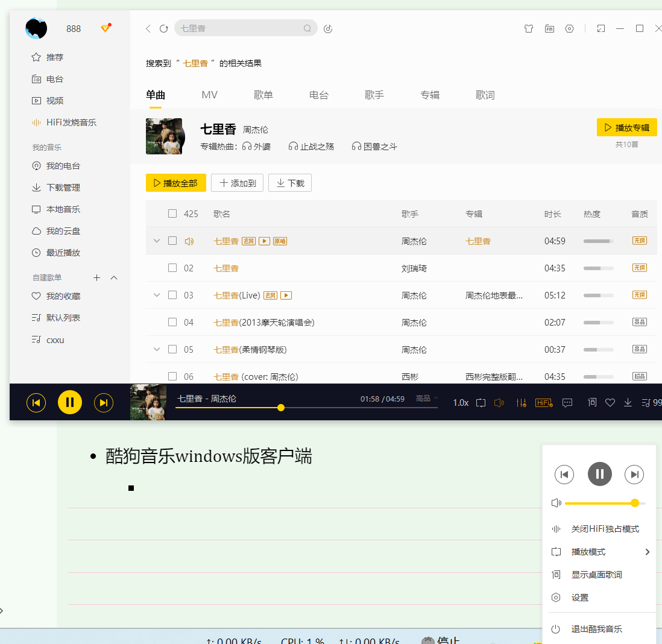
Task: Click the 下载 button above song list
Action: coord(290,183)
